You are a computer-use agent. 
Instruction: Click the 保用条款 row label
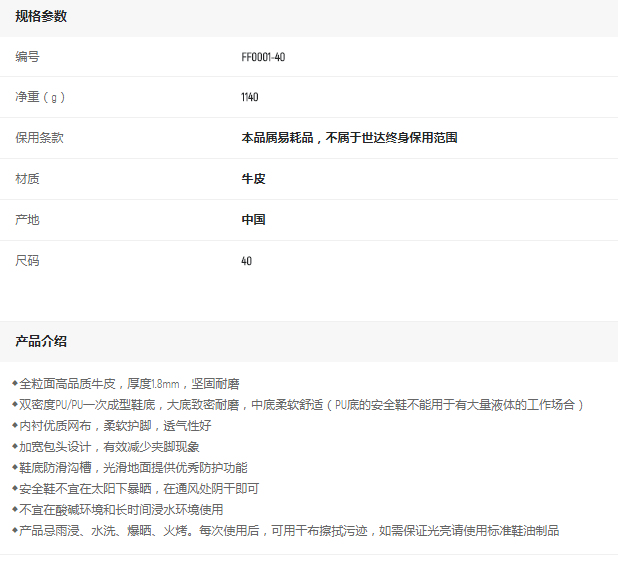(39, 138)
